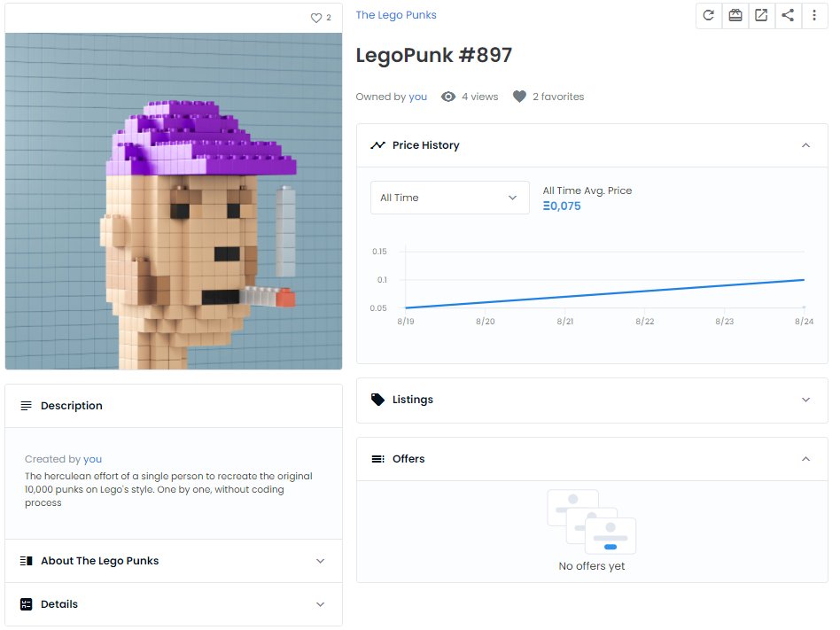
Task: Click the 8/21 axis label on chart
Action: coord(564,322)
